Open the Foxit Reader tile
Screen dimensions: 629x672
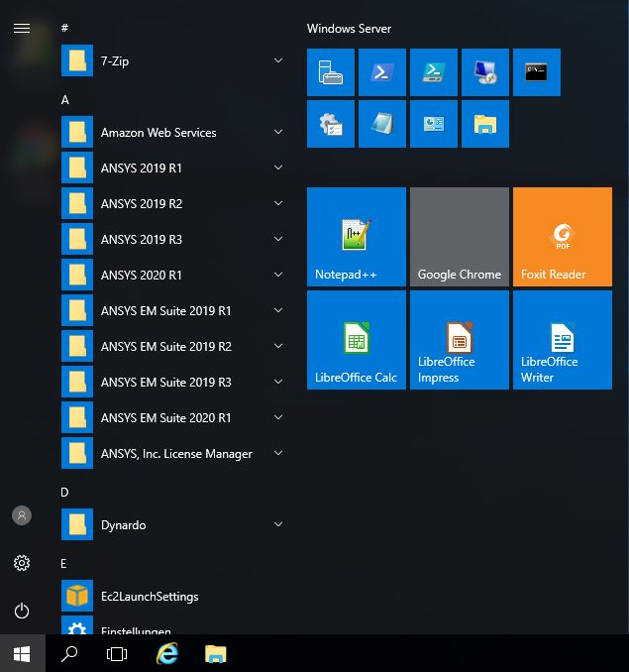point(563,237)
